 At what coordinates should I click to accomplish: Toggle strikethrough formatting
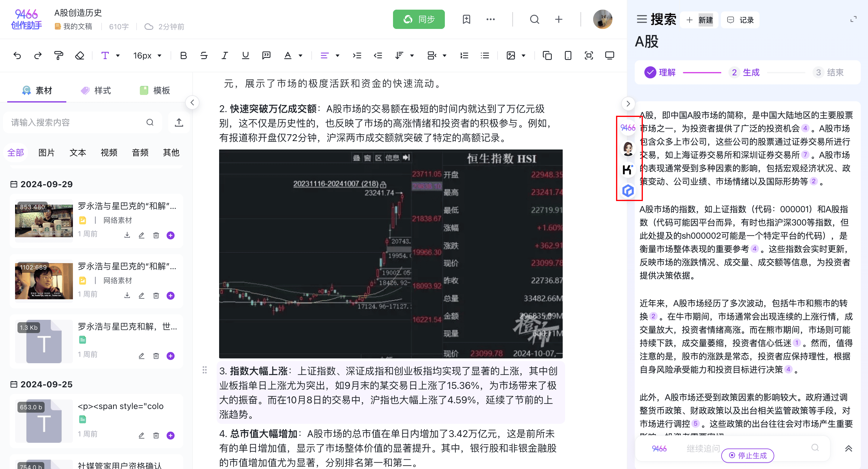click(204, 55)
